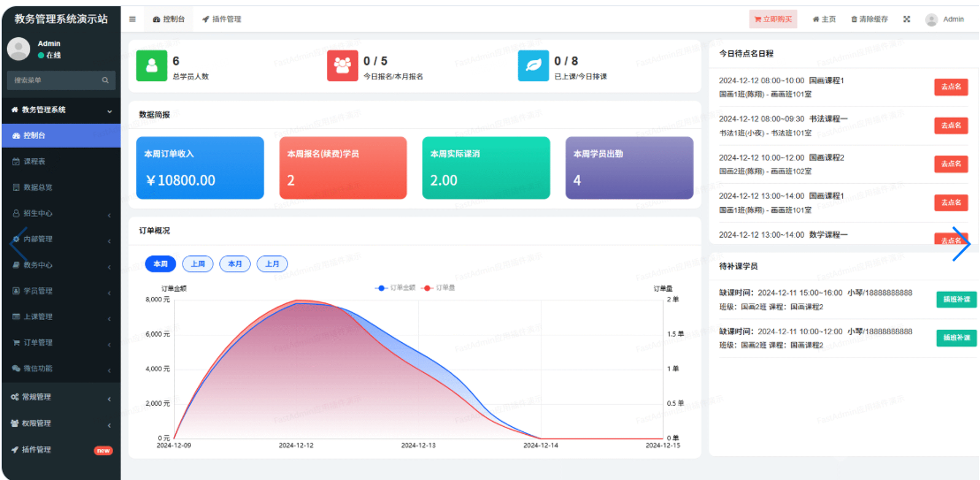Image resolution: width=980 pixels, height=480 pixels.
Task: Click the hamburger menu toggle icon
Action: click(133, 19)
